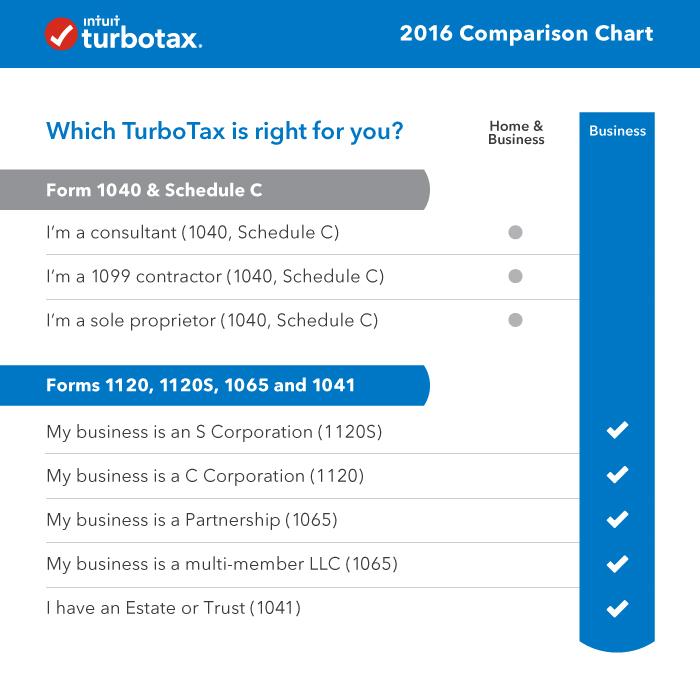
Task: Click the multi-member LLC row checkmark
Action: (x=617, y=564)
